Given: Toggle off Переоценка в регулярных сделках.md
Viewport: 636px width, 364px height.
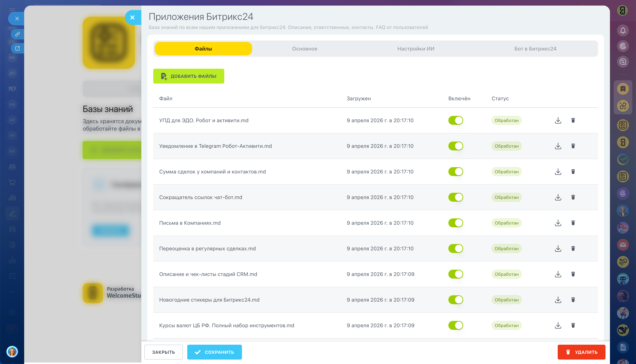Looking at the screenshot, I should (456, 248).
